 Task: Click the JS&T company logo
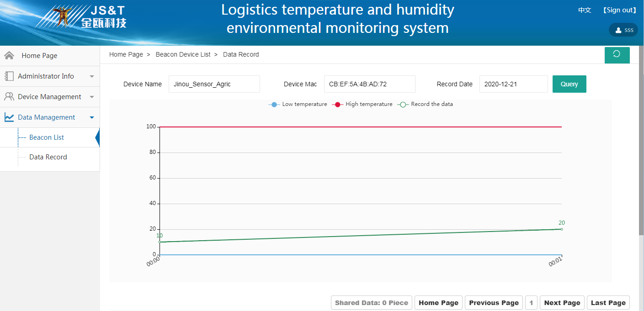pos(81,17)
